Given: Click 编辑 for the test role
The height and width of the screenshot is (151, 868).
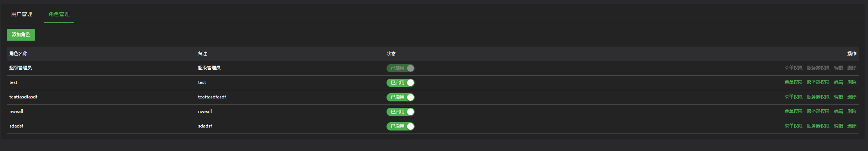Looking at the screenshot, I should click(838, 82).
